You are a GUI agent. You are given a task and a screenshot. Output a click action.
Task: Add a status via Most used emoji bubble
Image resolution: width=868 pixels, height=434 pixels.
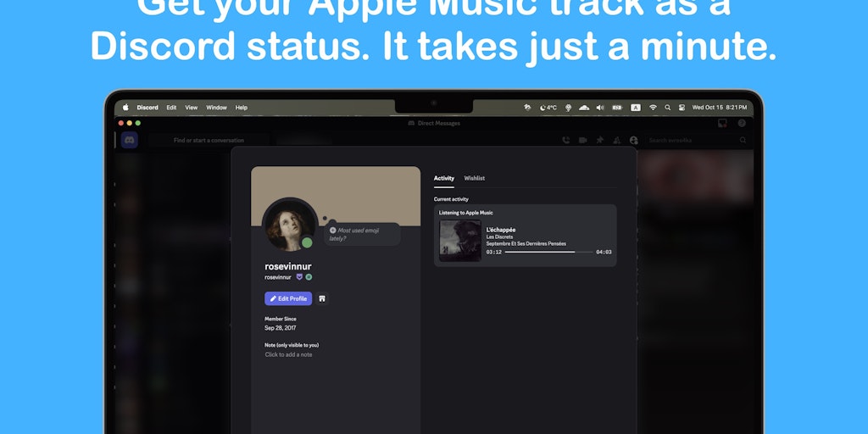click(362, 234)
